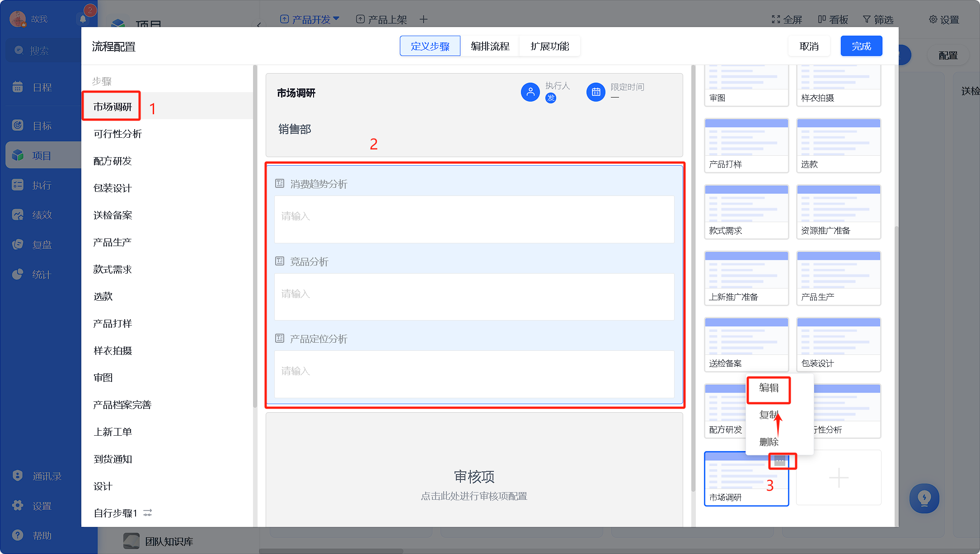Toggle 全屏 fullscreen mode
980x554 pixels.
(x=787, y=19)
